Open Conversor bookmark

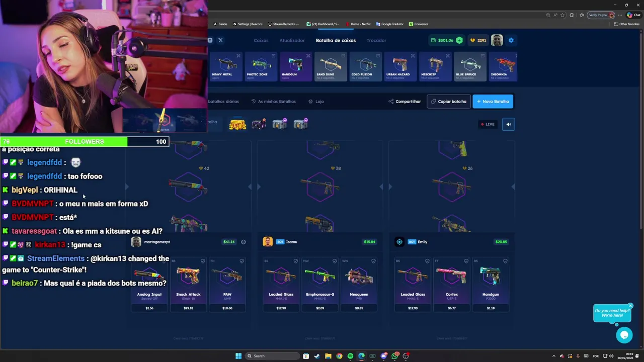pyautogui.click(x=419, y=24)
